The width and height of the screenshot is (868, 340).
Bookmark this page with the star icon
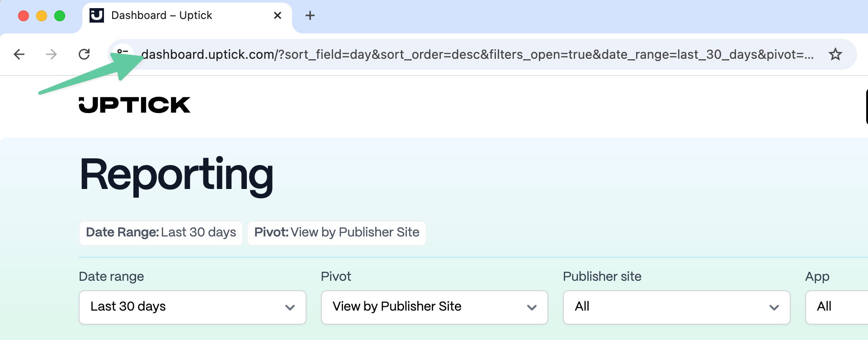pyautogui.click(x=835, y=54)
